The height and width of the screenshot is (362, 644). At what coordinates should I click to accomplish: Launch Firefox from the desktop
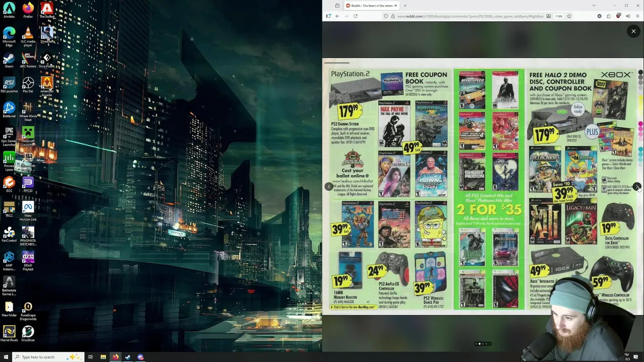[28, 10]
